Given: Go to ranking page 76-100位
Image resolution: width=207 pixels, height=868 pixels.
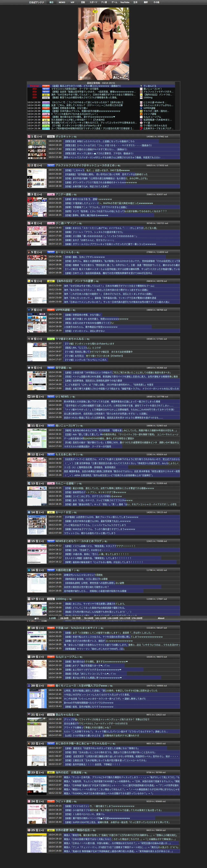Looking at the screenshot, I should coord(88,618).
